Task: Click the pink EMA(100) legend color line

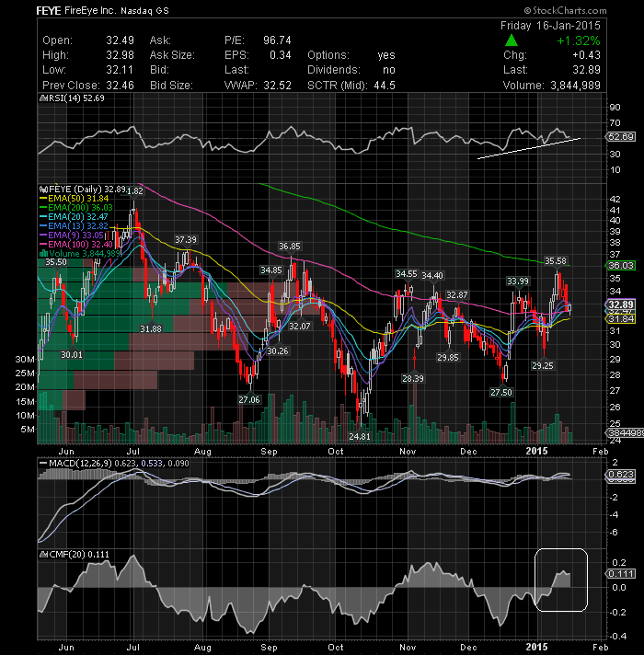Action: pyautogui.click(x=43, y=245)
